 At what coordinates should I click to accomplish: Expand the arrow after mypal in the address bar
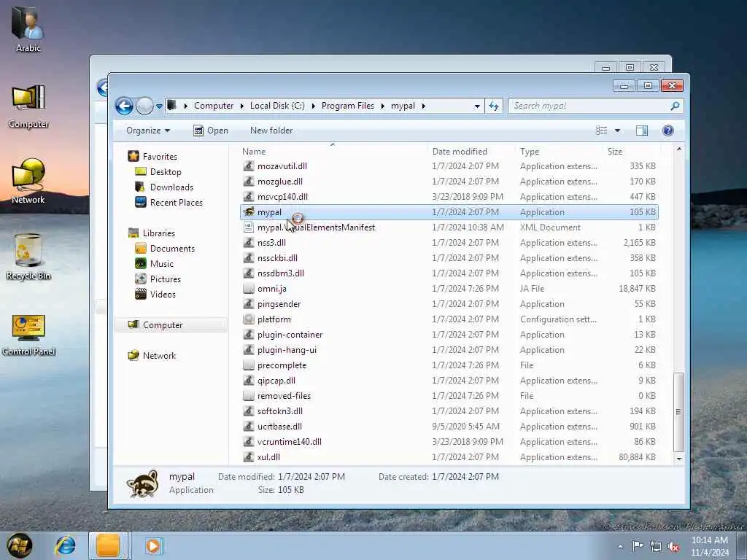[x=423, y=106]
